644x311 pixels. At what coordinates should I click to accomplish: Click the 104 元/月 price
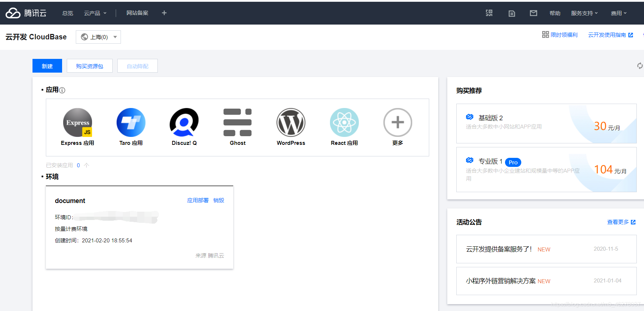tap(610, 169)
